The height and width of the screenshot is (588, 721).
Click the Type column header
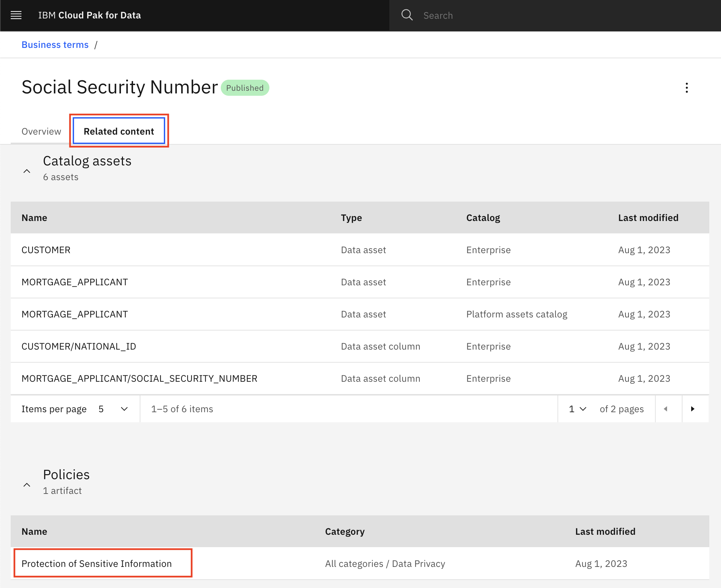[x=351, y=218]
